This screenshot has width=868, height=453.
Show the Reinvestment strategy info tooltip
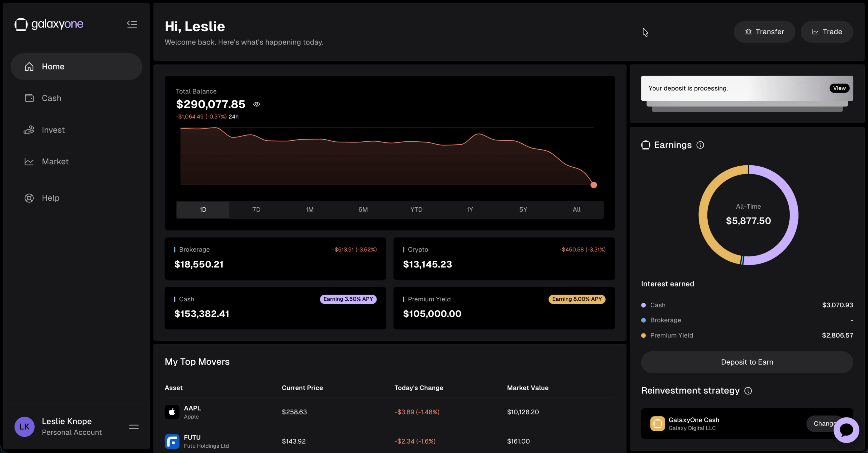click(x=748, y=391)
